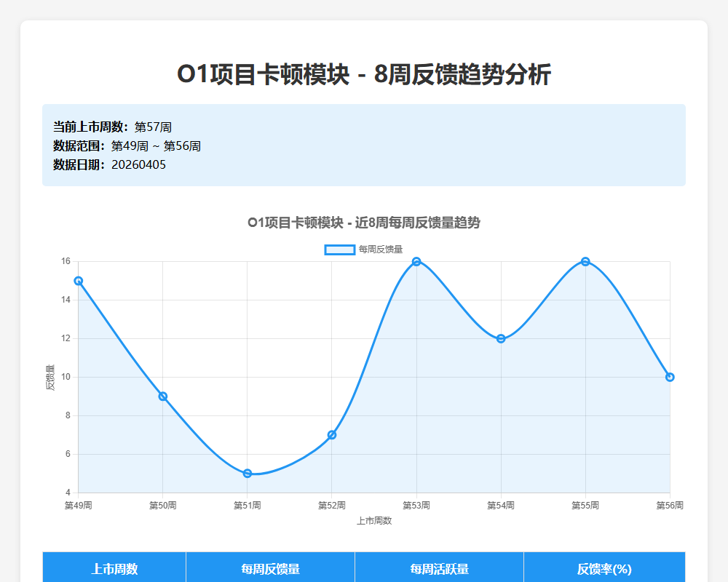Click the y-axis tick value 8

click(68, 416)
